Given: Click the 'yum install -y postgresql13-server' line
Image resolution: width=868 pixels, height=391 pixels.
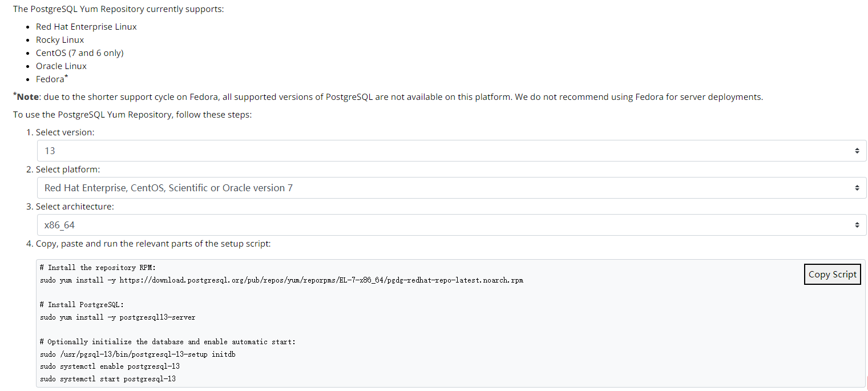Looking at the screenshot, I should [118, 317].
